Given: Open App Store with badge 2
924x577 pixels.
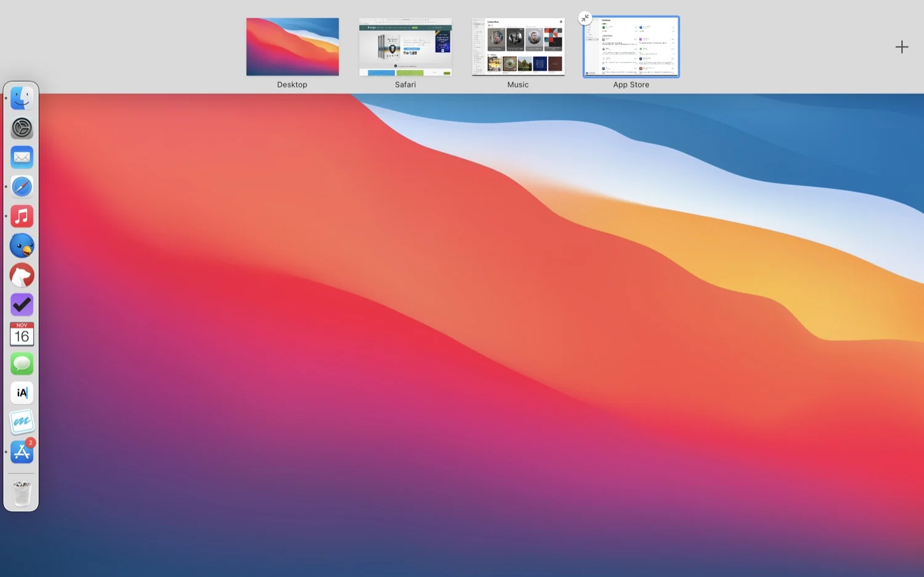Looking at the screenshot, I should 22,452.
